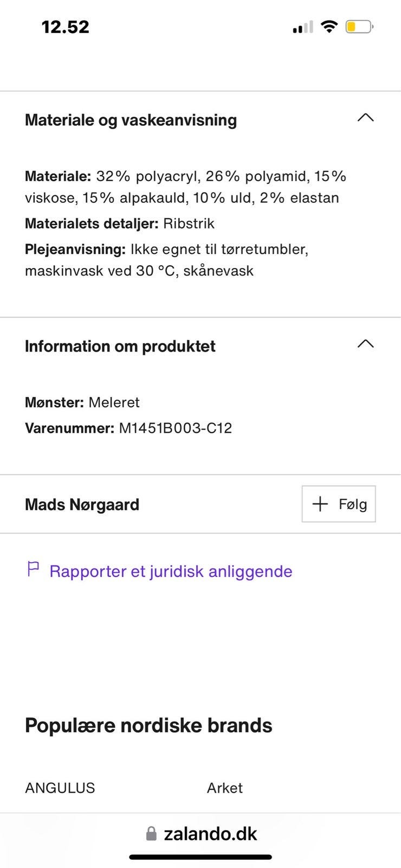Click the padlock security icon
This screenshot has height=868, width=401.
[x=151, y=834]
